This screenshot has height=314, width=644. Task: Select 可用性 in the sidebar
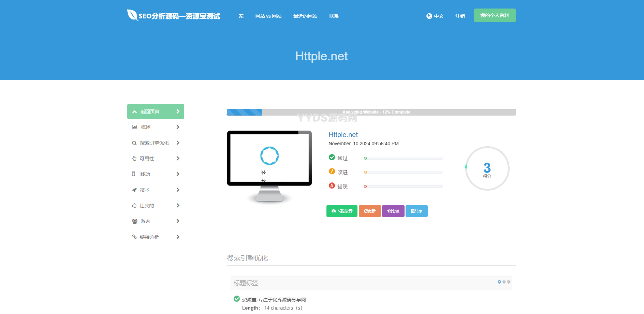[x=156, y=159]
